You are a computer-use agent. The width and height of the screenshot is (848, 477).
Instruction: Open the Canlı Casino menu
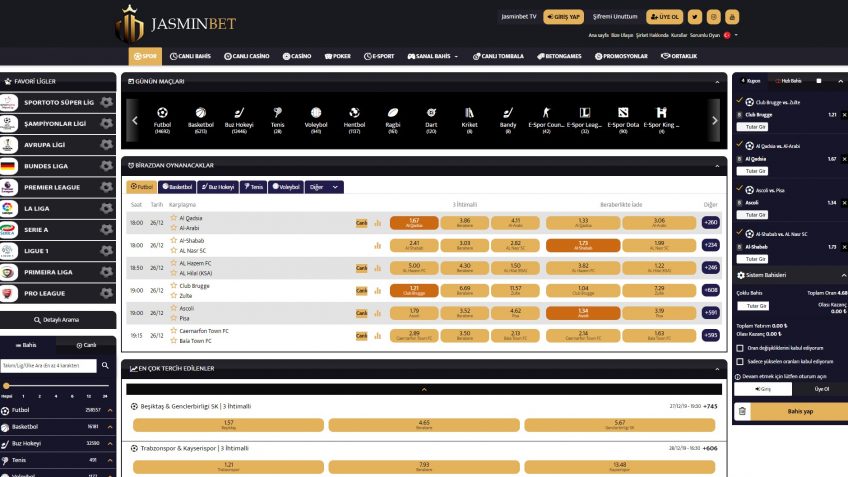pos(247,56)
